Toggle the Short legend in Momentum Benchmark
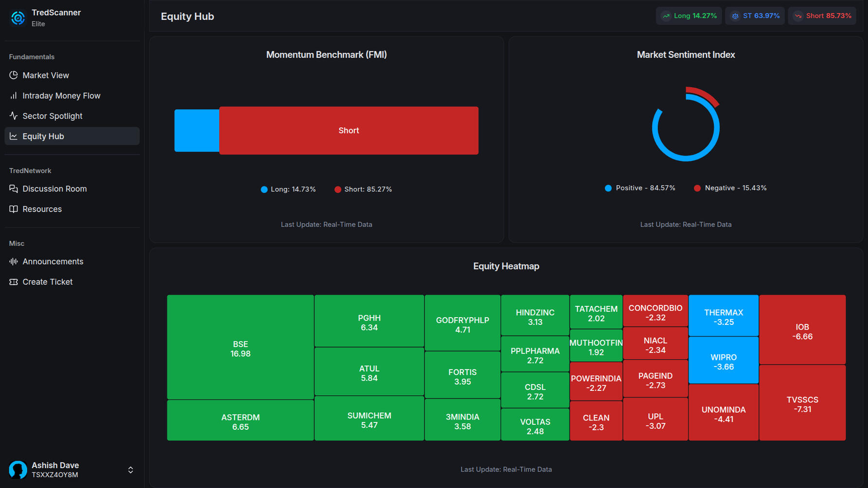 click(x=363, y=189)
